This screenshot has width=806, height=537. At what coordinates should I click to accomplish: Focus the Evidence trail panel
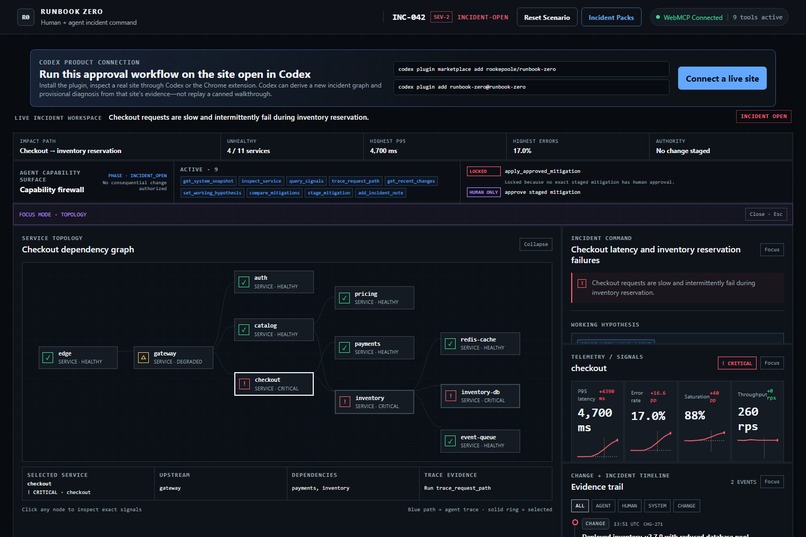(x=772, y=482)
